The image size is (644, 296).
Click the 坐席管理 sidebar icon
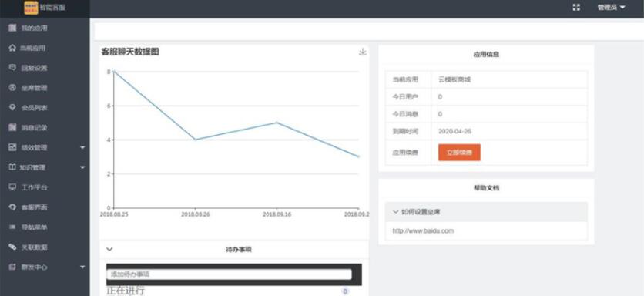tap(12, 88)
